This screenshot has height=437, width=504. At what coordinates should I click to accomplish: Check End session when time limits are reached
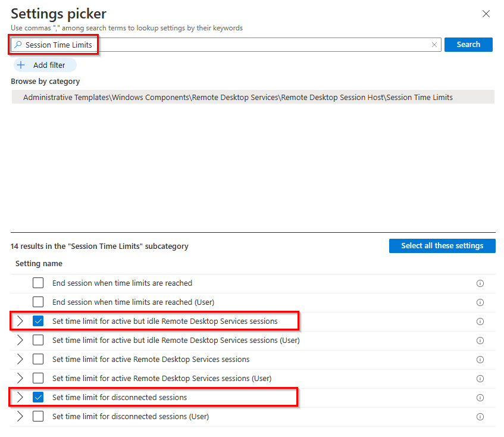click(38, 283)
